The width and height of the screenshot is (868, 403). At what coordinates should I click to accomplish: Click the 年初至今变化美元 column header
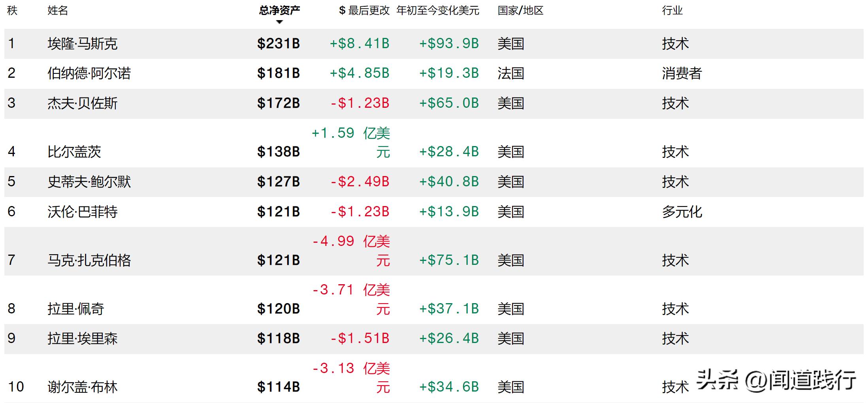[x=438, y=11]
